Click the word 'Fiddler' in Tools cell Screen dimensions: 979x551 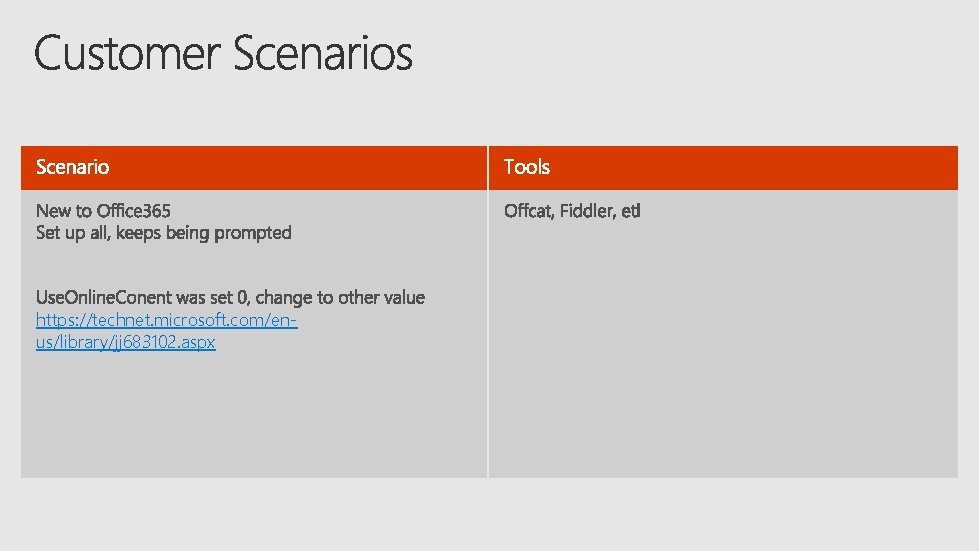[x=586, y=211]
